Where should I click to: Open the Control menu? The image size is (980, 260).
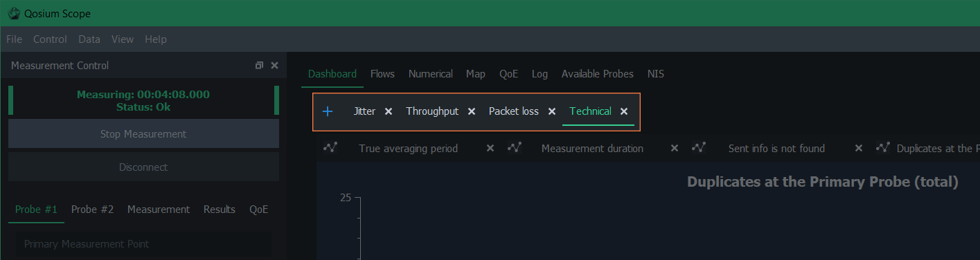pyautogui.click(x=50, y=39)
